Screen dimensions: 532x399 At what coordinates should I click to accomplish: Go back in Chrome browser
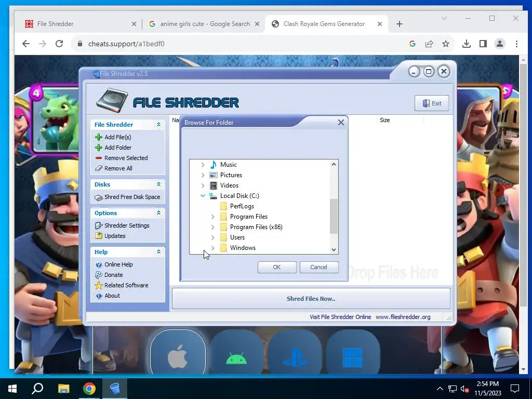[26, 44]
